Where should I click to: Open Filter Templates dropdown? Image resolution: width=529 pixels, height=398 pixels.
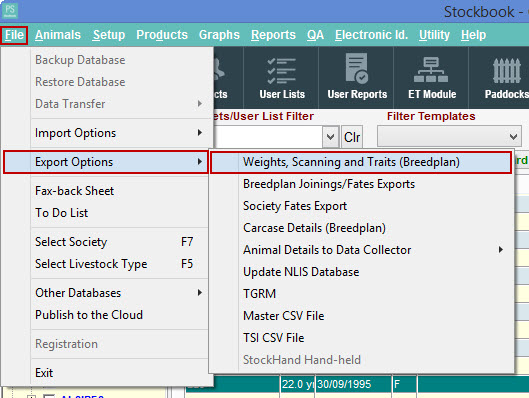(449, 137)
